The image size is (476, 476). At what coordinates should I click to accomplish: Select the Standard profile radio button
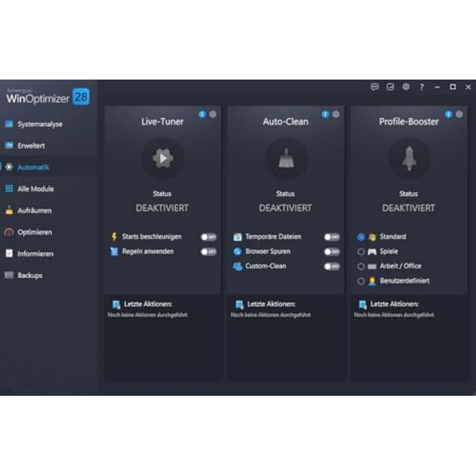point(361,237)
